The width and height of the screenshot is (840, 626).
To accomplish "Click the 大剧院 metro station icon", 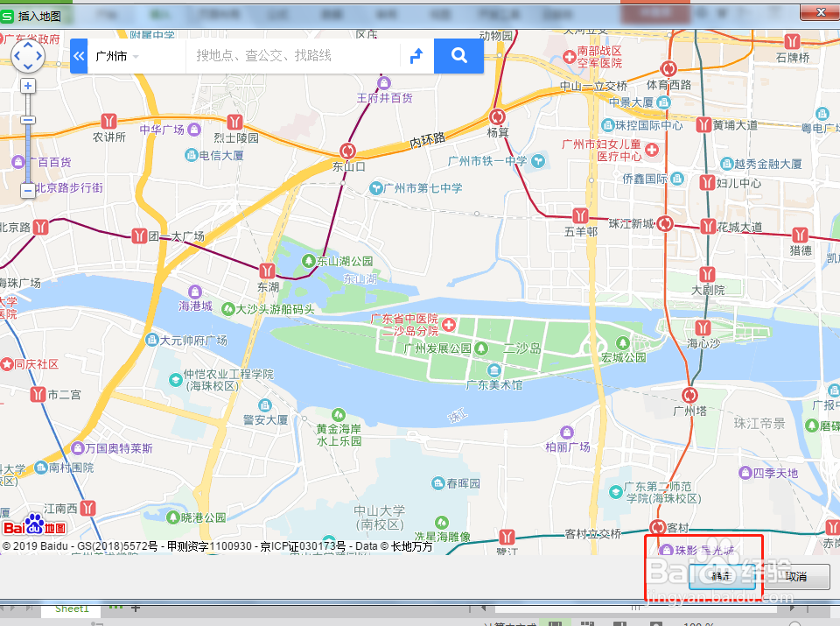I will pos(707,274).
